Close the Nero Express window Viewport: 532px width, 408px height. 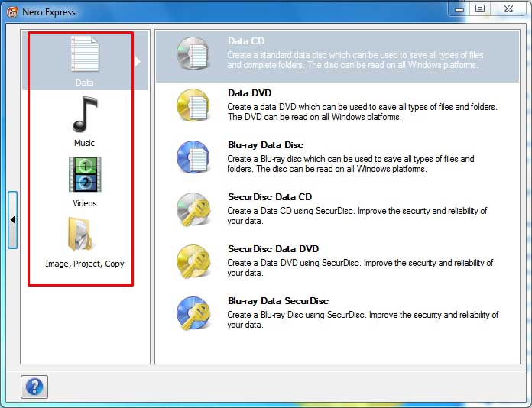(x=508, y=9)
